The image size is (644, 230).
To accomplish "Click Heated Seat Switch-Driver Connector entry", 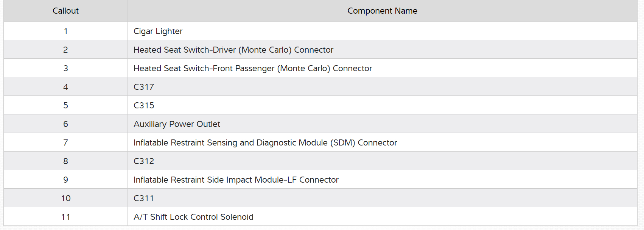I will tap(233, 50).
